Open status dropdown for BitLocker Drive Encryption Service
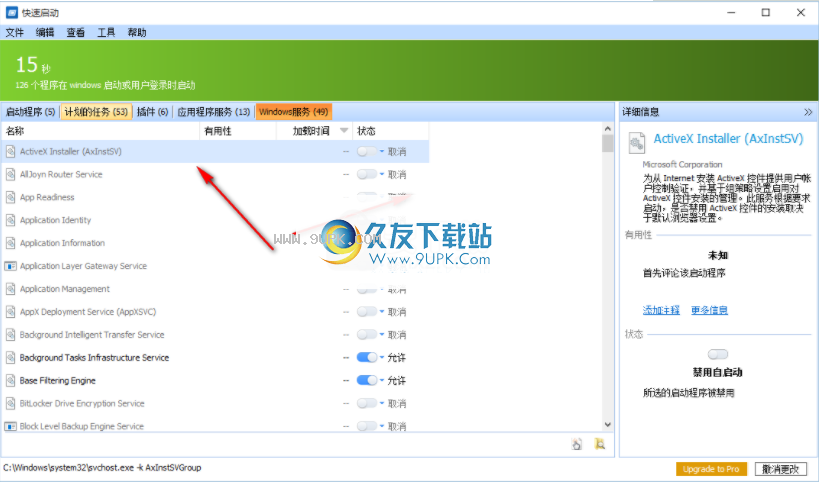The height and width of the screenshot is (484, 819). 382,404
